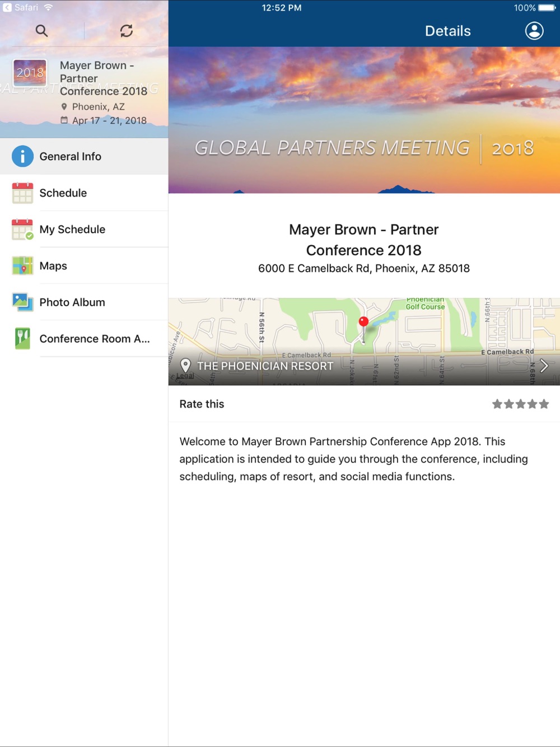The image size is (560, 747).
Task: Rate with the first star
Action: pyautogui.click(x=497, y=404)
